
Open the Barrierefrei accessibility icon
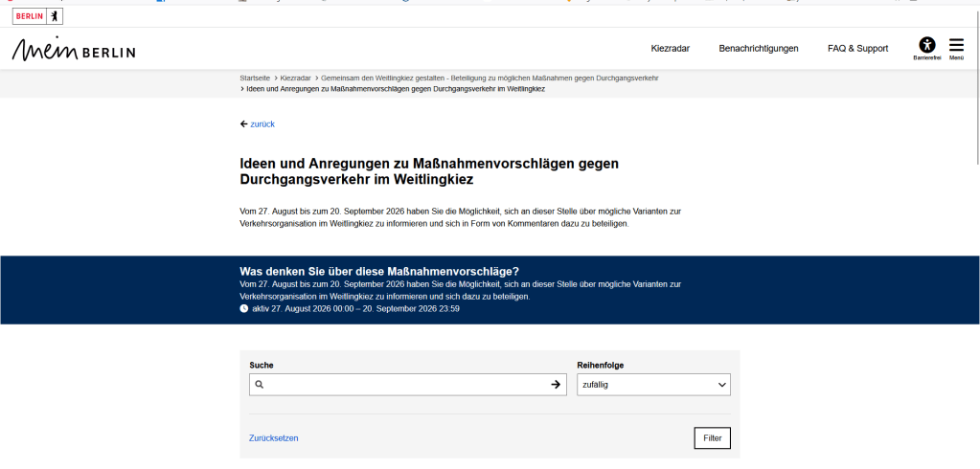(x=927, y=48)
